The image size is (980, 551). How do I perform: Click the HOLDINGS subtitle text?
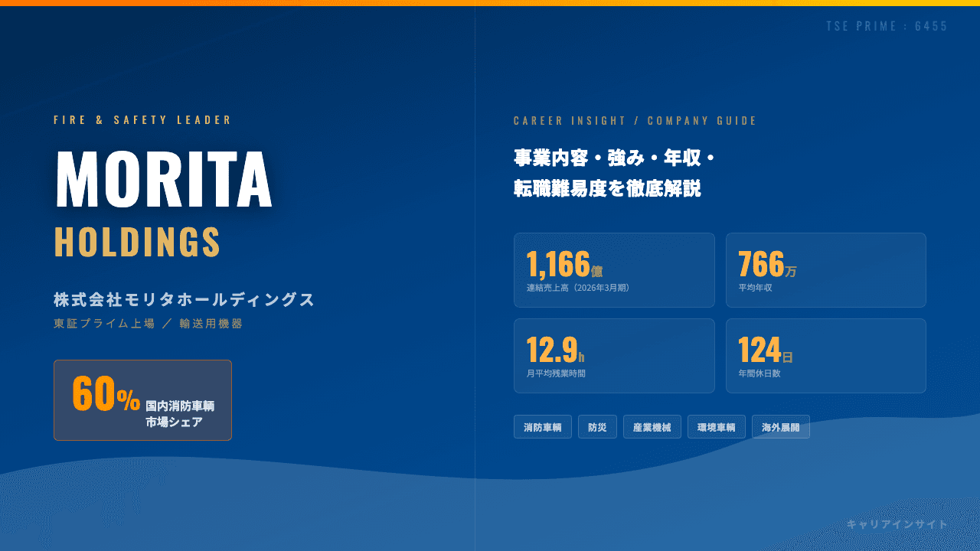[x=138, y=242]
